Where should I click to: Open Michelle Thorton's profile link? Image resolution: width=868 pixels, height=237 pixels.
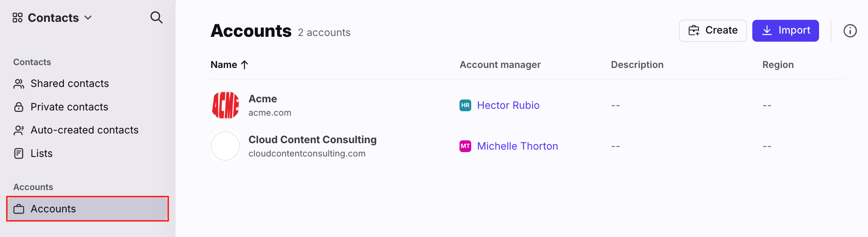pyautogui.click(x=517, y=146)
